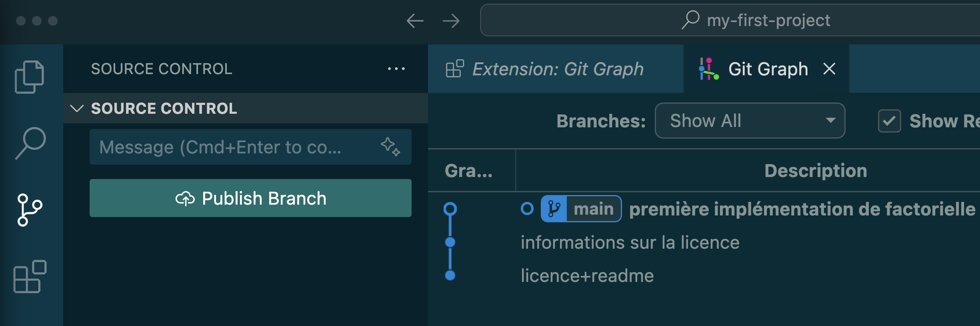
Task: Select the Git Graph tab
Action: 767,69
